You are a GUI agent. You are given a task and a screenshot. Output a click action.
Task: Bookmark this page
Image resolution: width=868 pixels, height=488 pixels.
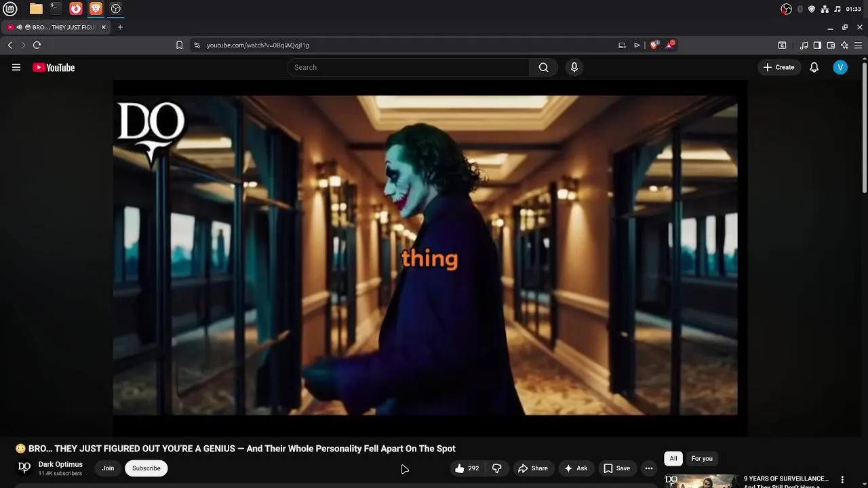point(179,45)
